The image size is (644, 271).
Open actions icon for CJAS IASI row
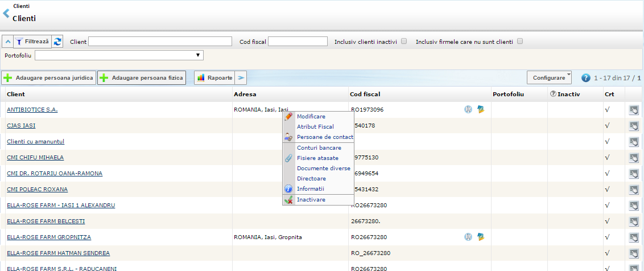tap(634, 126)
